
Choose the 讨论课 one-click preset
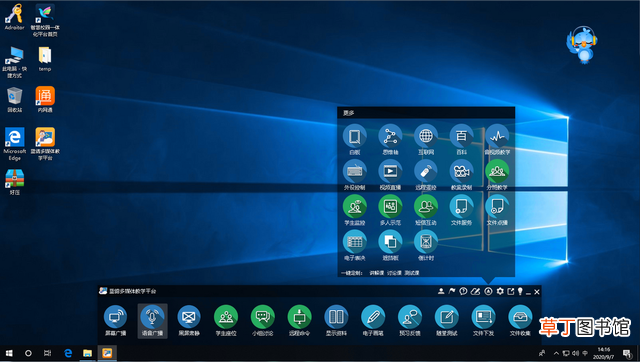point(394,273)
